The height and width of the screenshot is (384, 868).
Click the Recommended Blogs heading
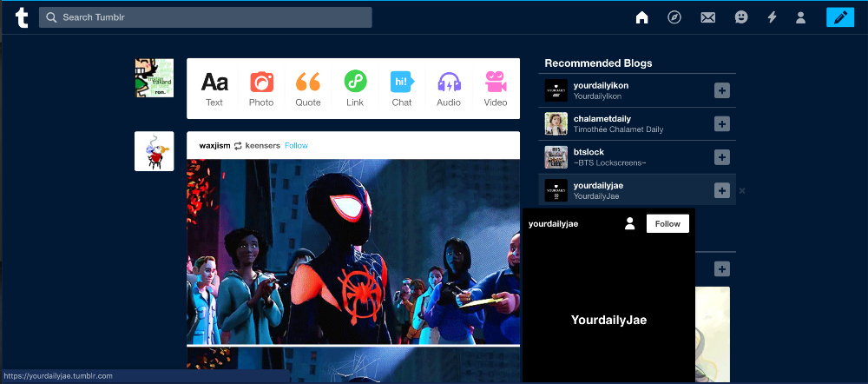[598, 63]
